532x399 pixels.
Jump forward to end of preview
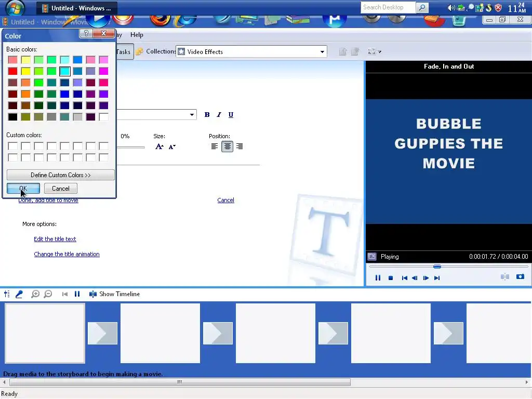437,278
